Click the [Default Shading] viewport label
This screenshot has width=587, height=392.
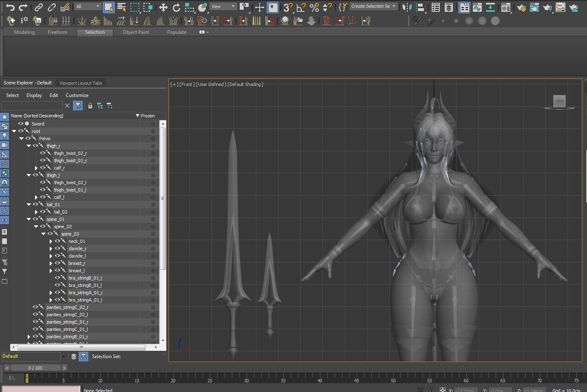[245, 84]
